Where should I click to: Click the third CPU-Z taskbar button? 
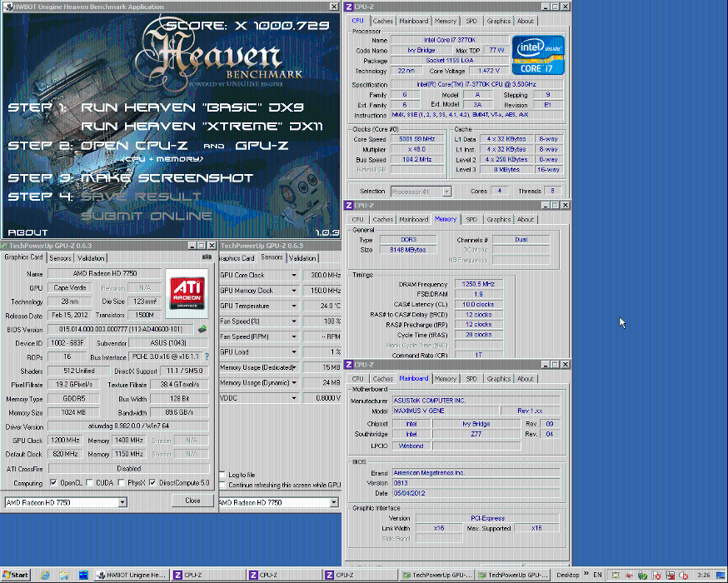(x=359, y=576)
